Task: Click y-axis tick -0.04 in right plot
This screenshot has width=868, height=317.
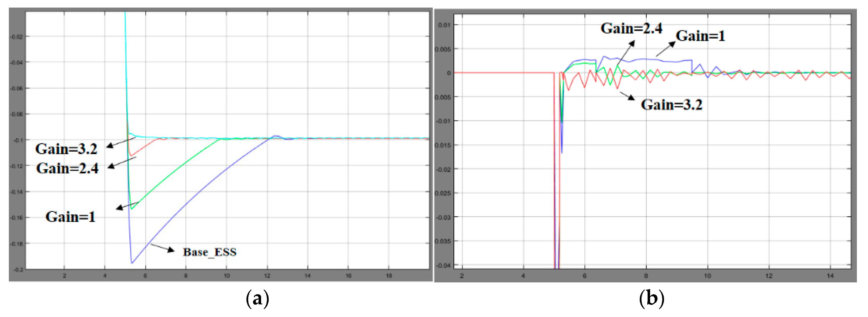Action: pyautogui.click(x=443, y=265)
